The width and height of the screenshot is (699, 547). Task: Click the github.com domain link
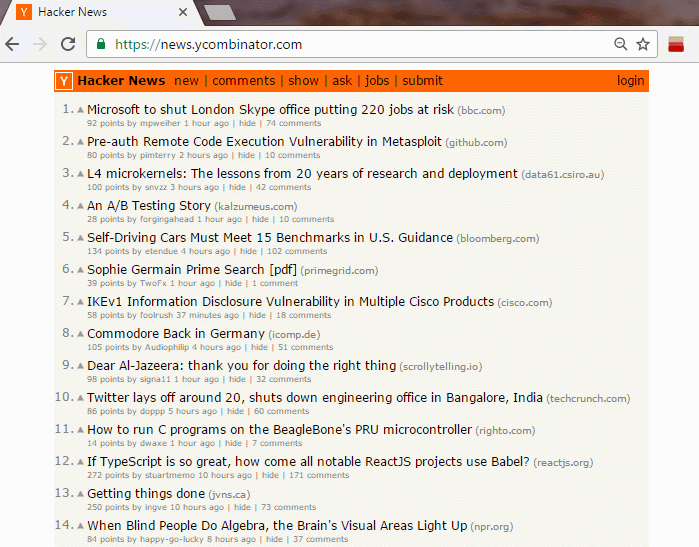pyautogui.click(x=476, y=143)
